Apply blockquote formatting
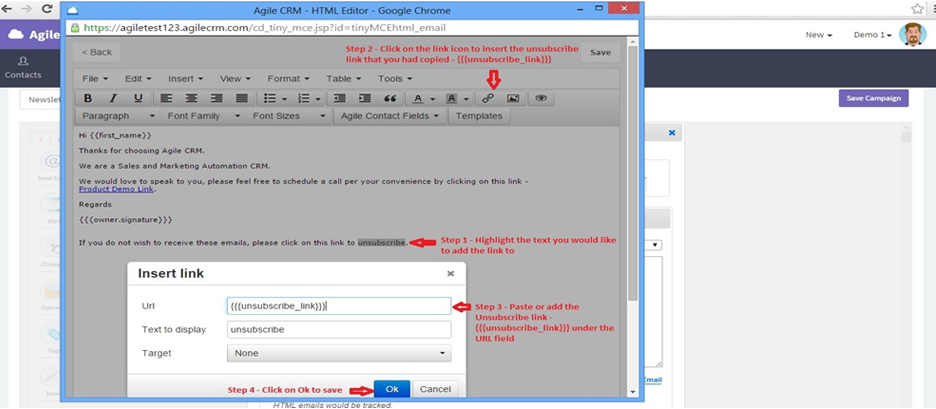Image resolution: width=936 pixels, height=409 pixels. tap(390, 99)
